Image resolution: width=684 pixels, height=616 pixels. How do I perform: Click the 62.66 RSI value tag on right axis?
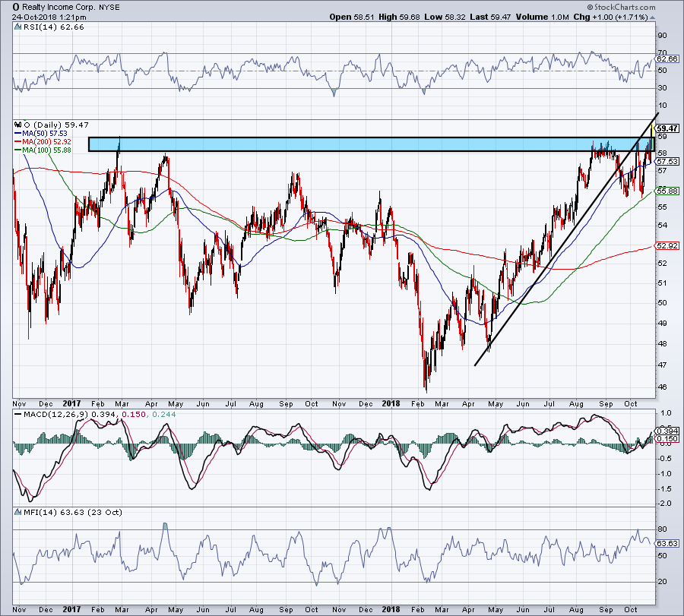point(667,58)
